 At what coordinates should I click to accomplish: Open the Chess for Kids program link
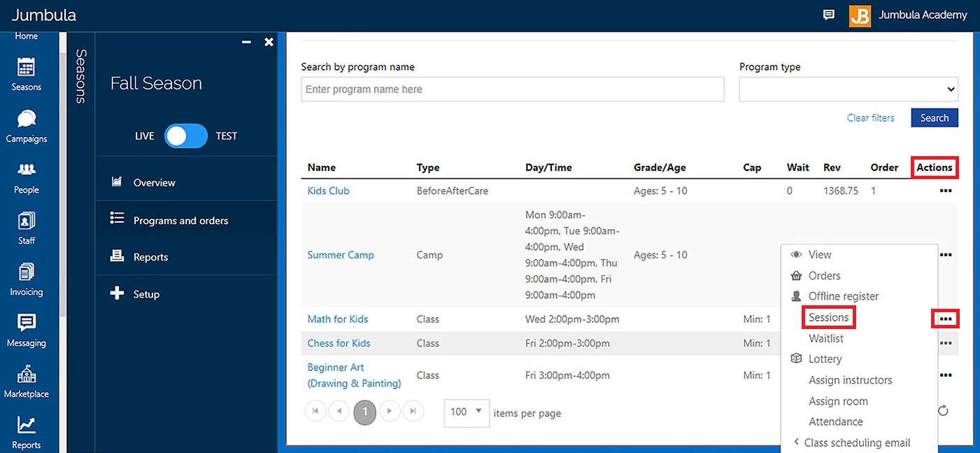tap(339, 343)
